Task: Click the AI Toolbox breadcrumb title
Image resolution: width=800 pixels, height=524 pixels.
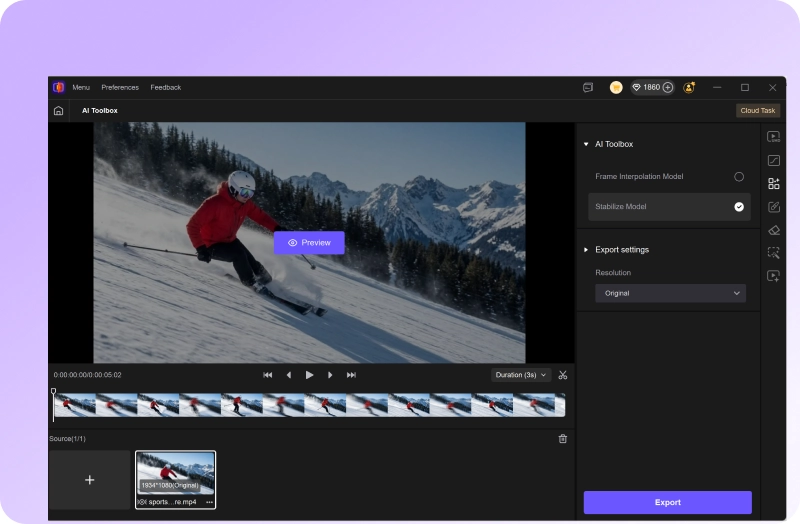Action: pyautogui.click(x=100, y=111)
